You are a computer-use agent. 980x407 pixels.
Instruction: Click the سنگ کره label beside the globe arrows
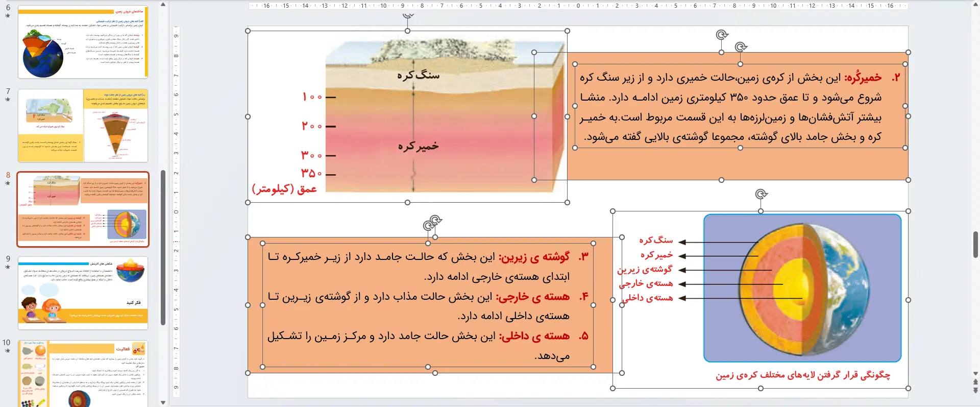[x=656, y=240]
